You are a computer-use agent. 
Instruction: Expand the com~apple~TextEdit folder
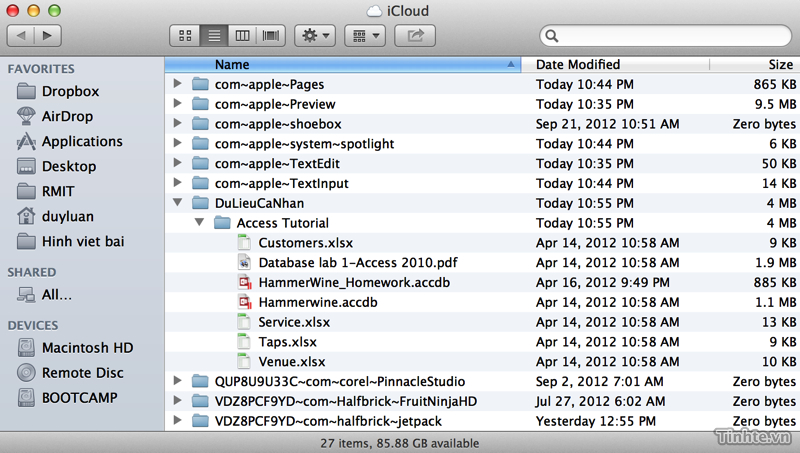point(177,163)
